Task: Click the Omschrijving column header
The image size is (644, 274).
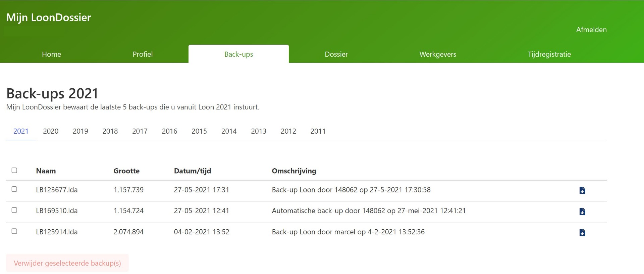Action: tap(294, 171)
